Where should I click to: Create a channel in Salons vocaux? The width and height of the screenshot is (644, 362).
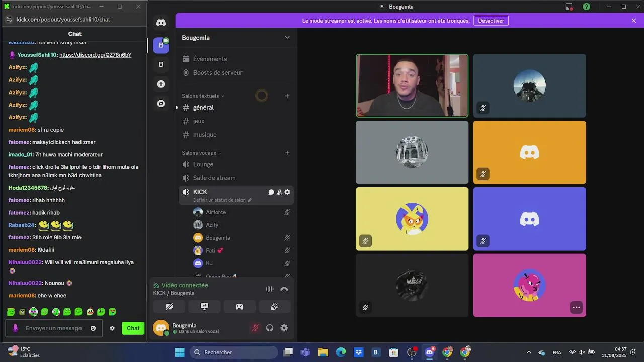pos(287,153)
